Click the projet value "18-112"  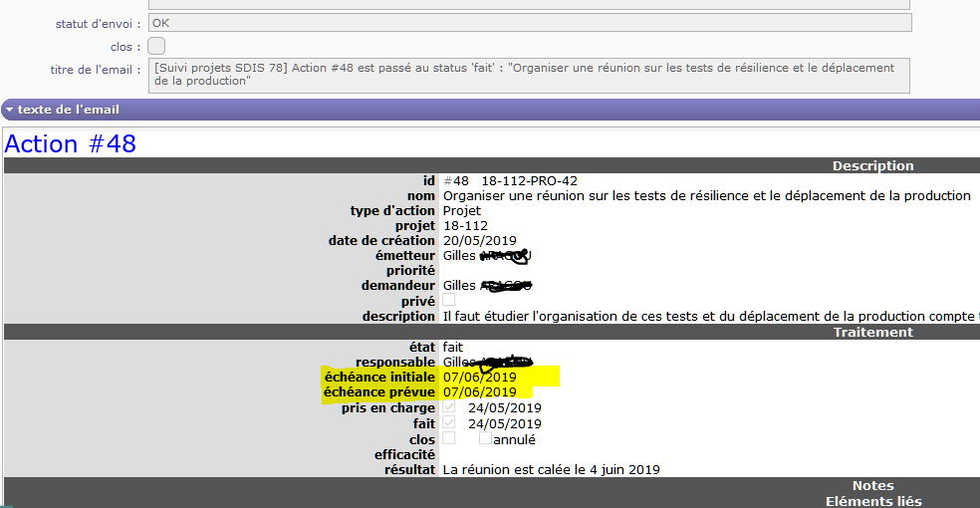tap(465, 226)
